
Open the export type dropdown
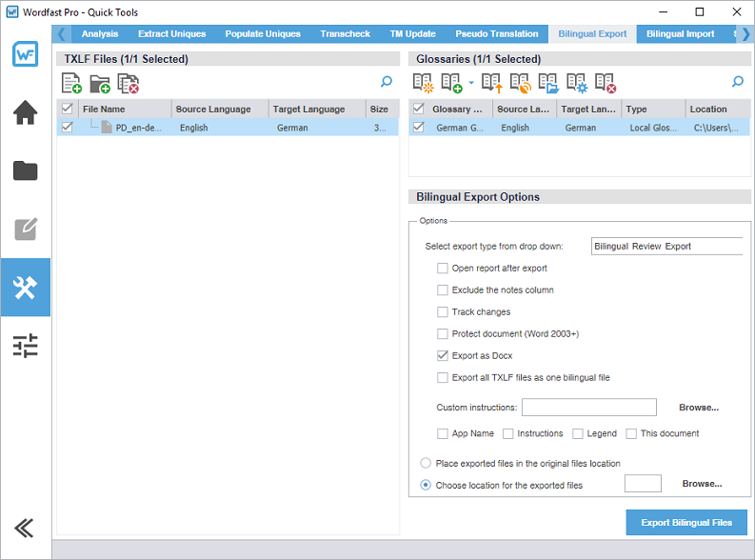(666, 247)
